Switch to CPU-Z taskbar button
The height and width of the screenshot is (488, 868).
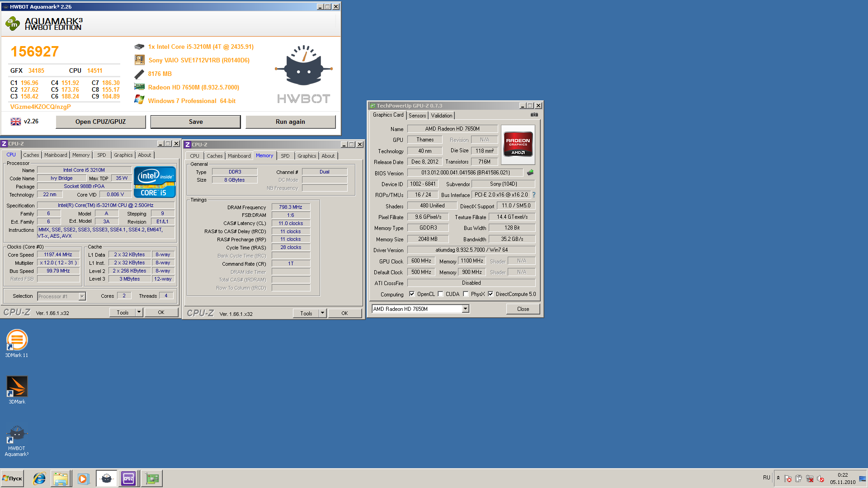click(x=128, y=479)
